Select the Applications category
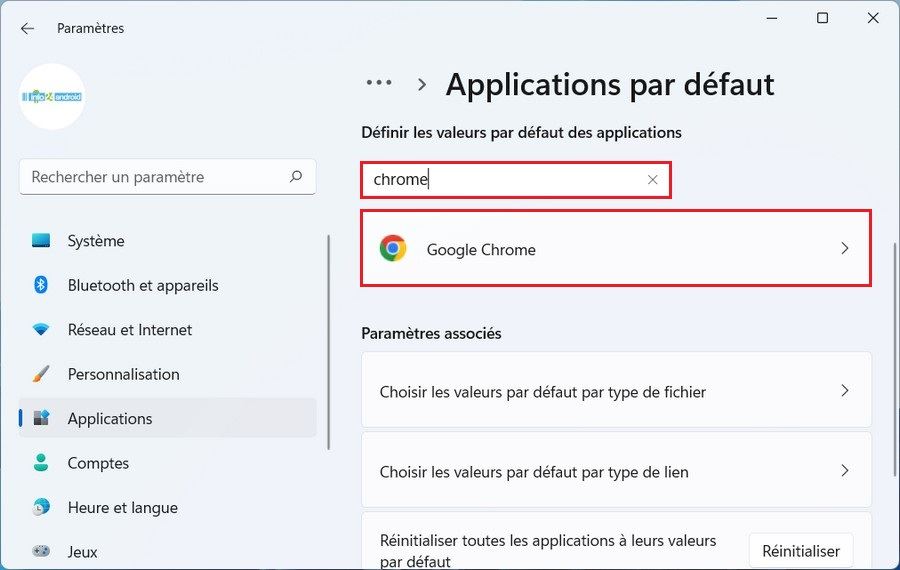The height and width of the screenshot is (570, 900). 168,418
